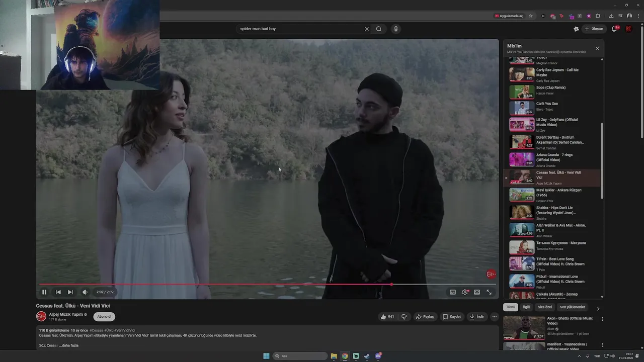Open Arpej Müzik Yapım channel name link

tap(66, 314)
